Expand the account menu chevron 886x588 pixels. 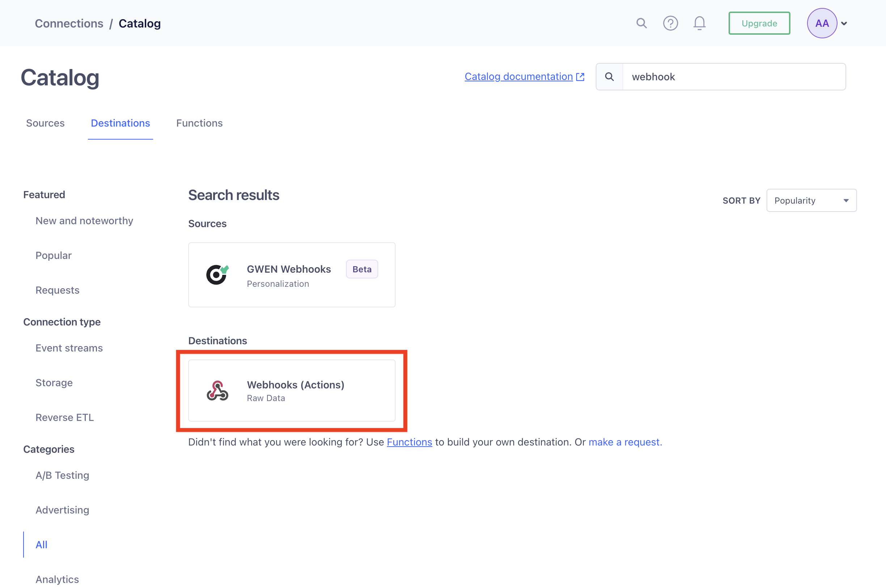click(x=844, y=24)
